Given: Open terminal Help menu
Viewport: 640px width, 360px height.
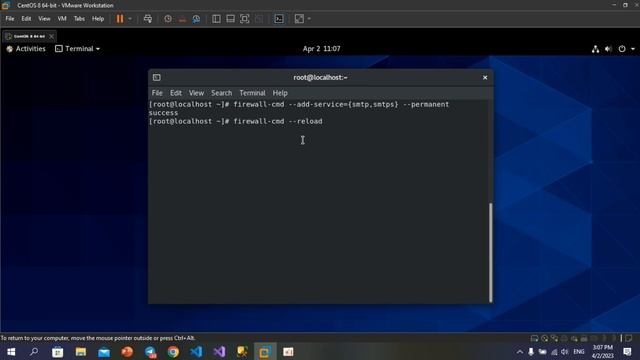Looking at the screenshot, I should click(280, 93).
